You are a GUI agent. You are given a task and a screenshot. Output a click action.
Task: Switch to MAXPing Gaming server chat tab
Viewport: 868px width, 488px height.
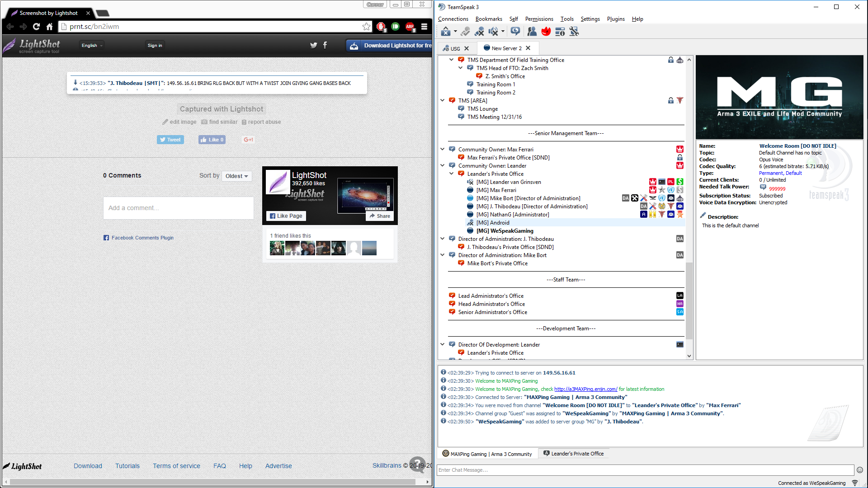(487, 454)
